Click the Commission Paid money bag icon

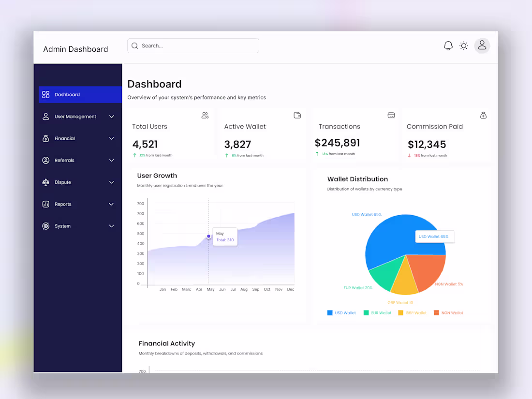pos(483,115)
